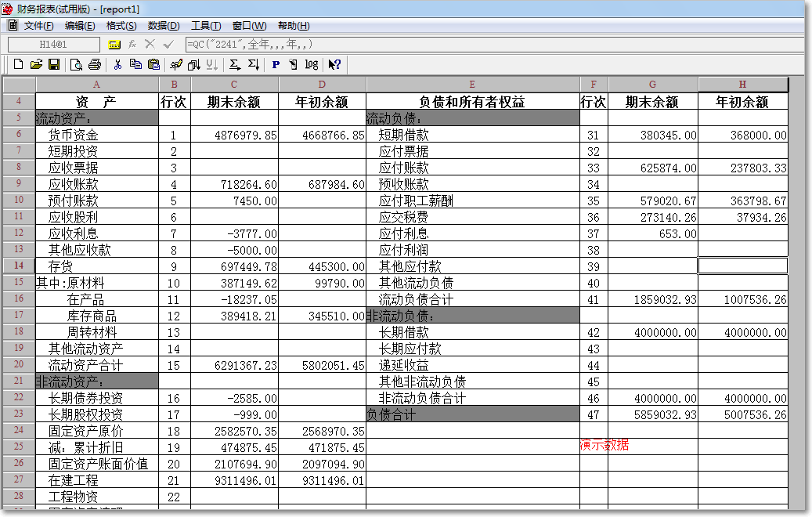
Task: Click the fx function wizard button
Action: [132, 45]
